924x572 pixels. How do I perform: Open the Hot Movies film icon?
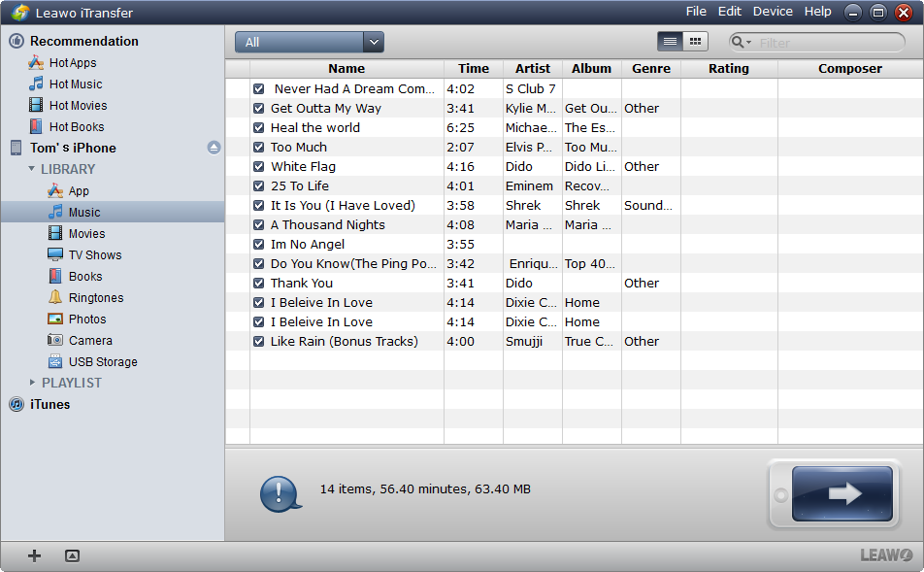tap(36, 105)
